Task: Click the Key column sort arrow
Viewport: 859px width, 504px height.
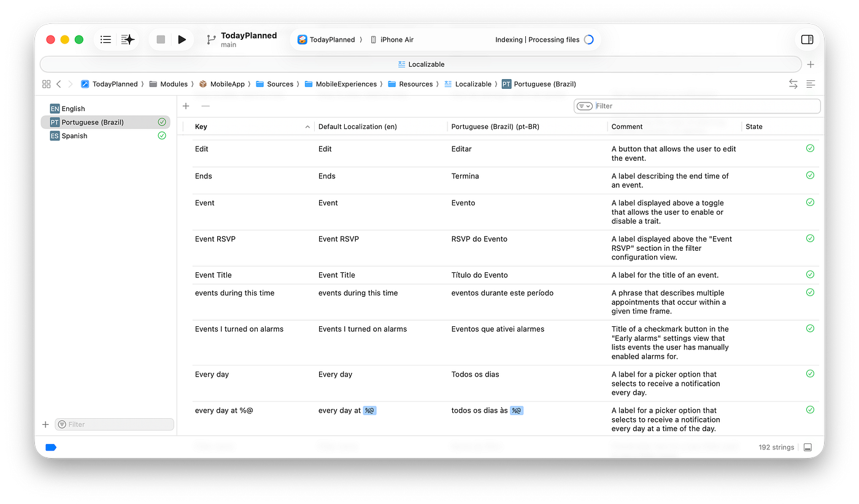Action: 307,127
